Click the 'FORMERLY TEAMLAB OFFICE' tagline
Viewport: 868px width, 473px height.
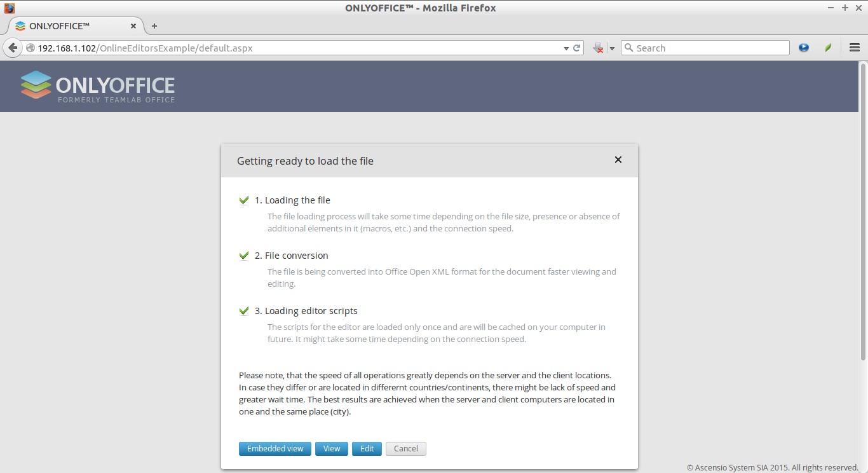[x=116, y=100]
